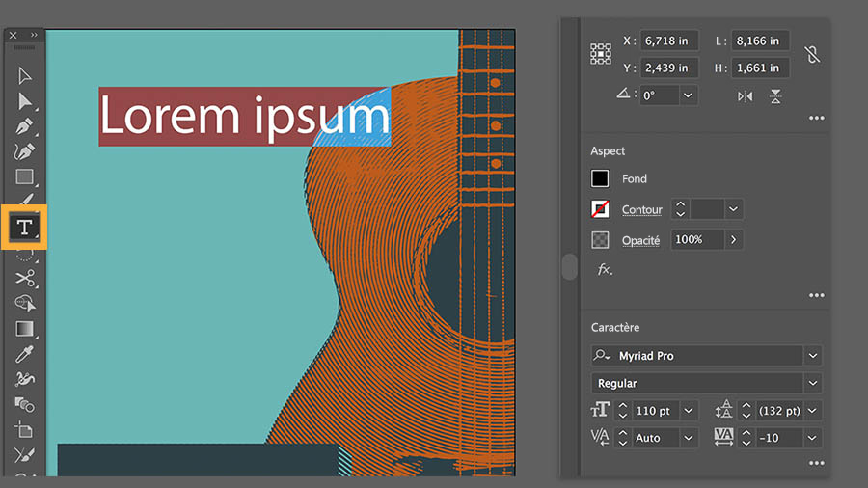
Task: Select the Type tool
Action: (x=24, y=228)
